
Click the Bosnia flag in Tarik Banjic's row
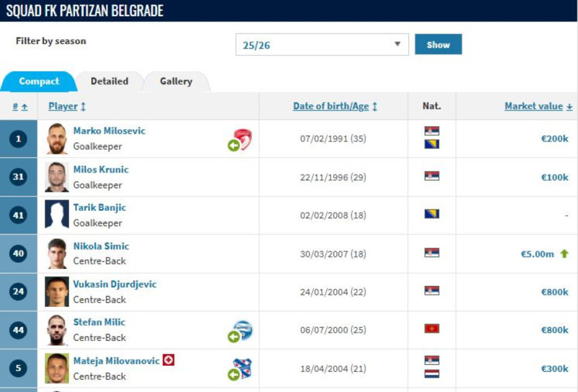(431, 214)
